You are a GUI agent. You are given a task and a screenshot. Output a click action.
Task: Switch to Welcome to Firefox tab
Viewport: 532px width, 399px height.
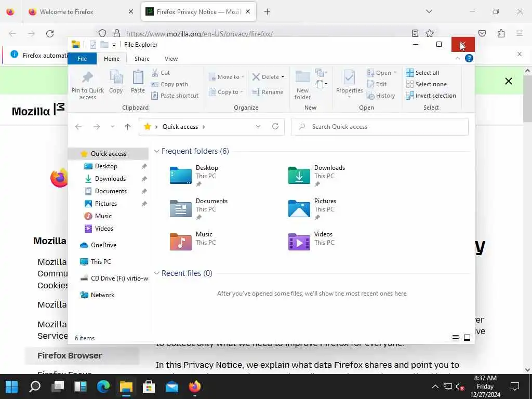[x=81, y=12]
